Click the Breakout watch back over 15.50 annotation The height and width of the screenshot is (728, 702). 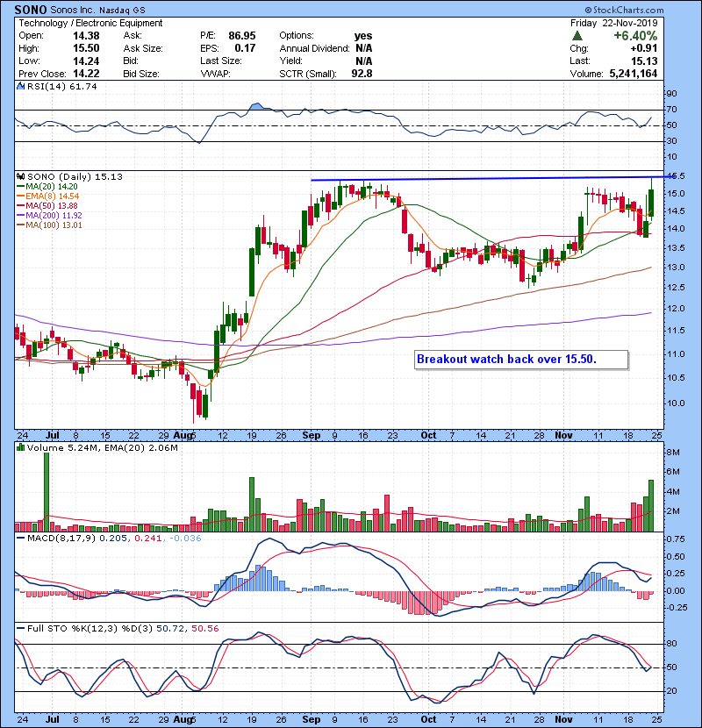(521, 360)
